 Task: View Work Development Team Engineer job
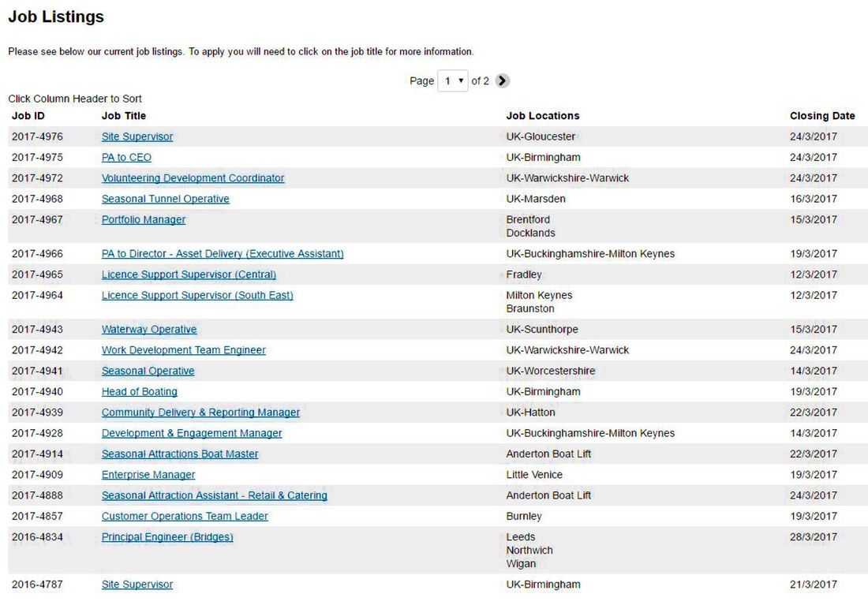point(183,350)
